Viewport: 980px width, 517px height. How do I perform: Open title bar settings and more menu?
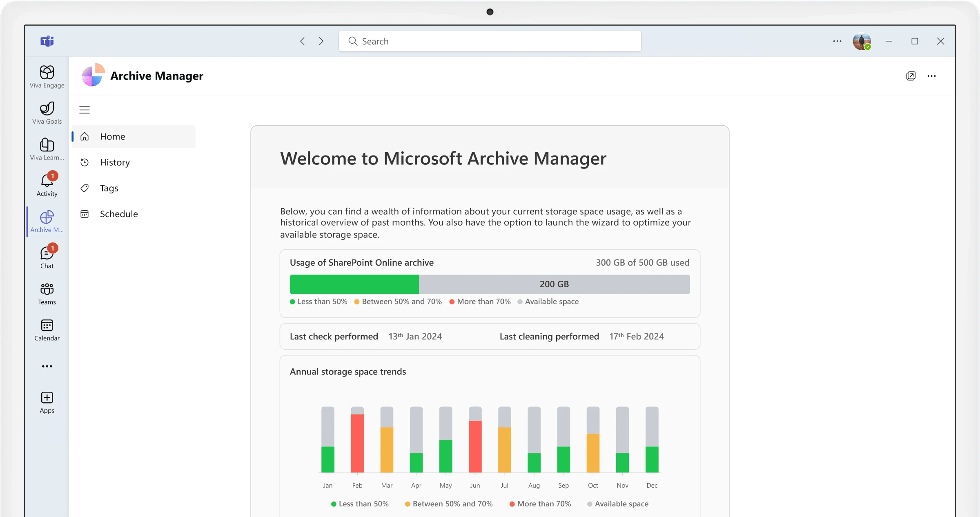tap(837, 41)
